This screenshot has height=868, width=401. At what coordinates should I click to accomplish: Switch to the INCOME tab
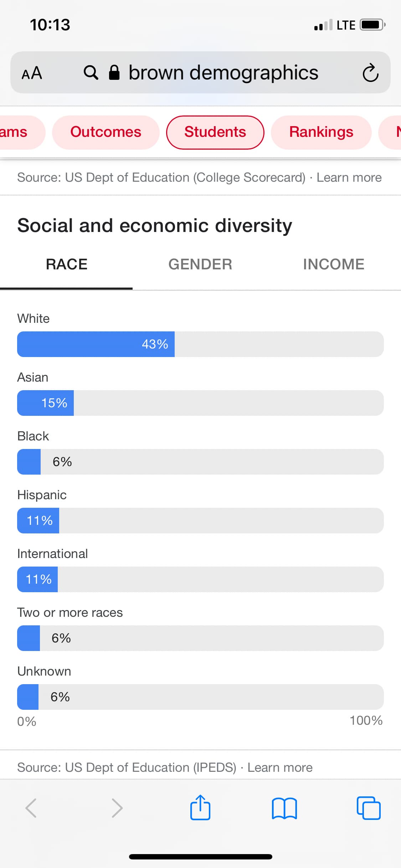coord(334,264)
